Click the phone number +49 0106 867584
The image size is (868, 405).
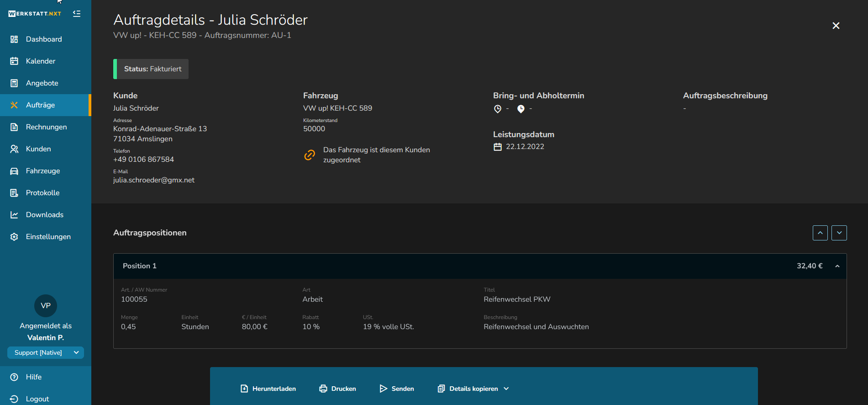point(143,160)
